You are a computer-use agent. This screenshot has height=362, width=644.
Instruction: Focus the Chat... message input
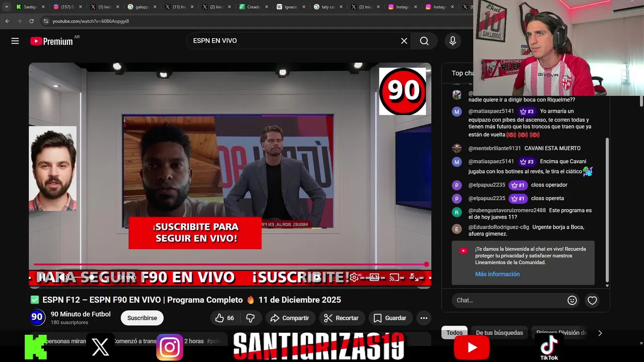click(x=509, y=300)
